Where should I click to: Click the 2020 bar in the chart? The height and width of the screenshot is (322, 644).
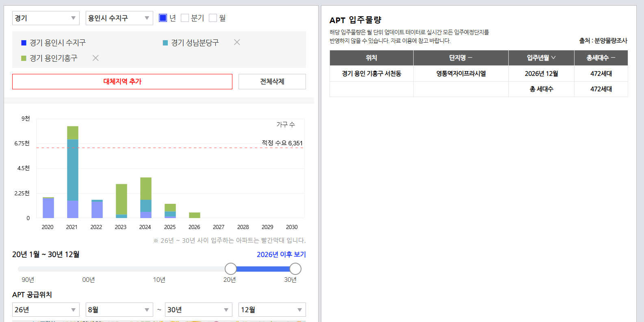pyautogui.click(x=48, y=207)
